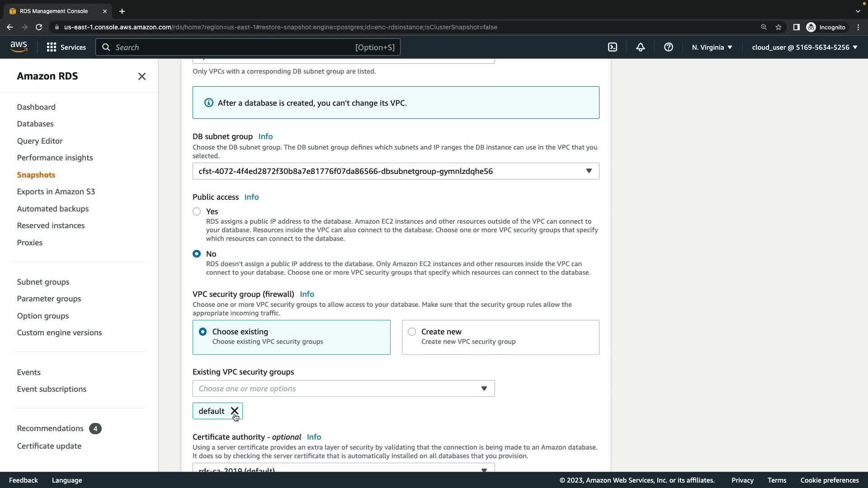Viewport: 868px width, 488px height.
Task: Bookmark this page with star icon
Action: click(x=778, y=27)
